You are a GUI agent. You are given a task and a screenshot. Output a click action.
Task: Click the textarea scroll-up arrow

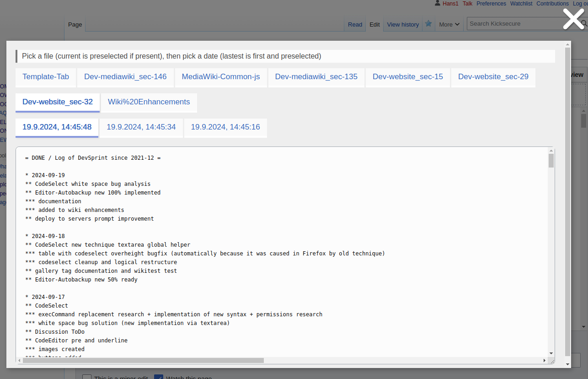tap(551, 151)
